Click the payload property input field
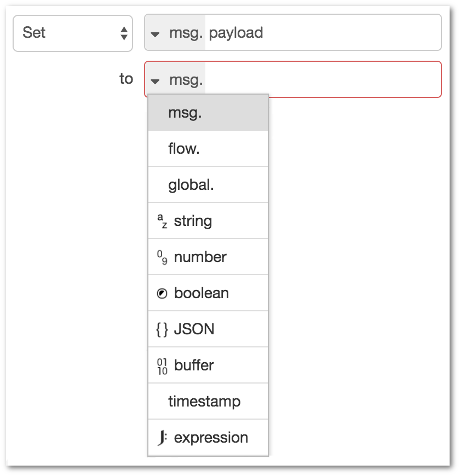Image resolution: width=460 pixels, height=476 pixels. point(323,32)
